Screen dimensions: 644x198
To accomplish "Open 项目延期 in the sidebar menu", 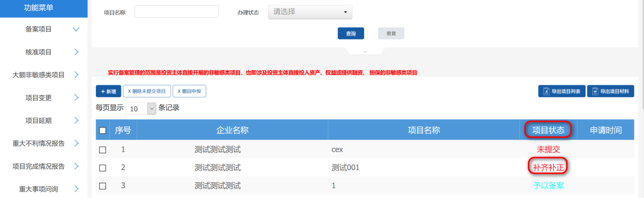I will pos(39,120).
